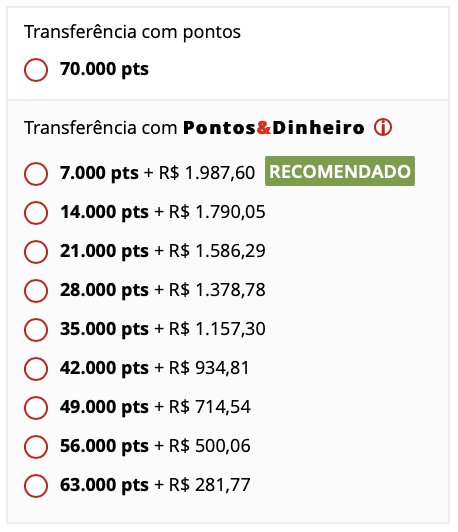Choose the 35.000 pts radio button
The width and height of the screenshot is (458, 532).
click(x=36, y=330)
